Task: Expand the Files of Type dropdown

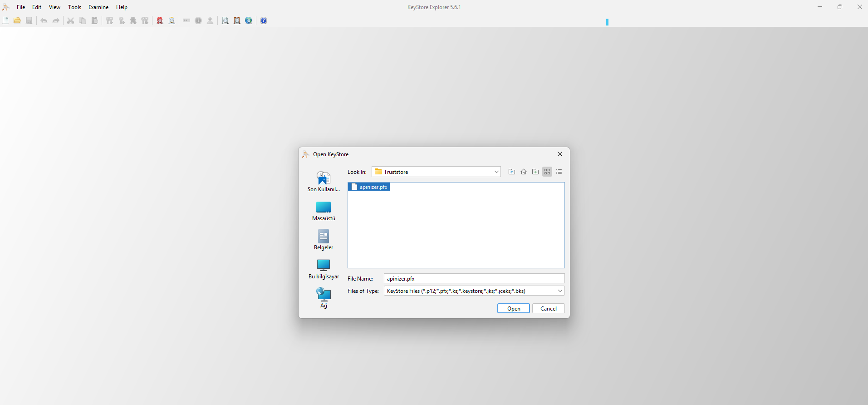Action: [x=560, y=291]
